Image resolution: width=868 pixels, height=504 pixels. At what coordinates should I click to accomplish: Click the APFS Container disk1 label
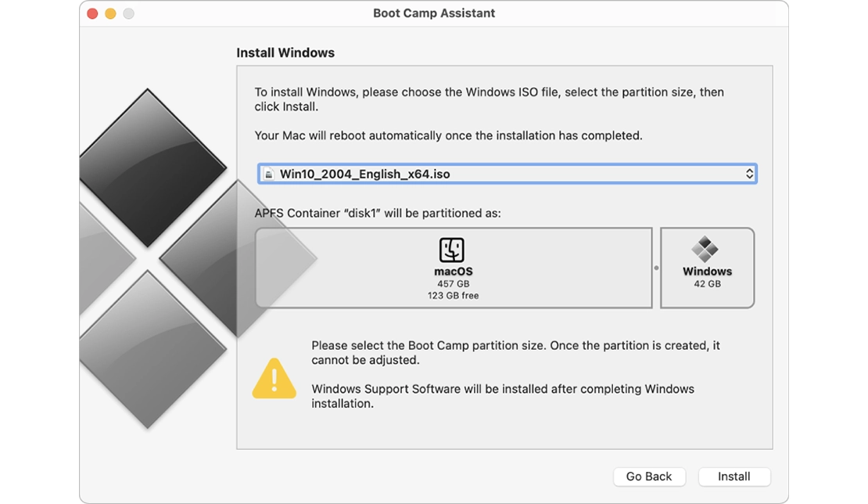[378, 213]
